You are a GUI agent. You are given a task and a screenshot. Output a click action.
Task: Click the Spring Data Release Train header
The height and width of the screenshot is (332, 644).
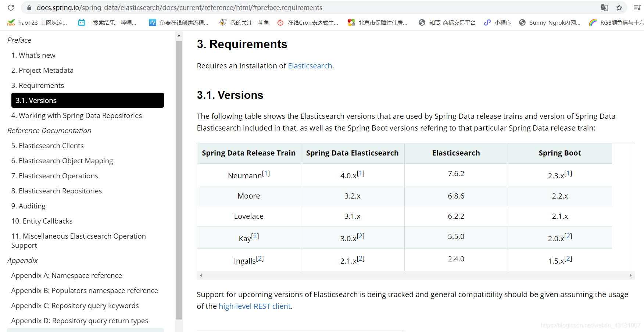[x=249, y=153]
